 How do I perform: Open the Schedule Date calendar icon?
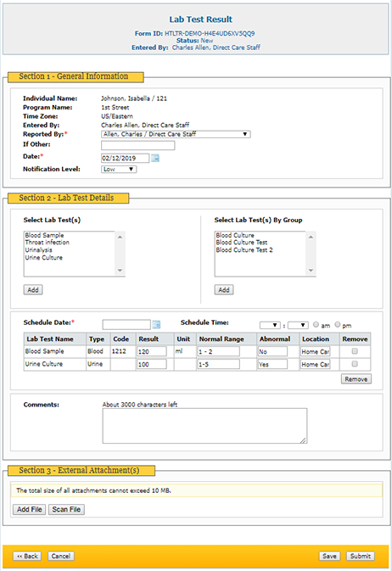pos(156,324)
